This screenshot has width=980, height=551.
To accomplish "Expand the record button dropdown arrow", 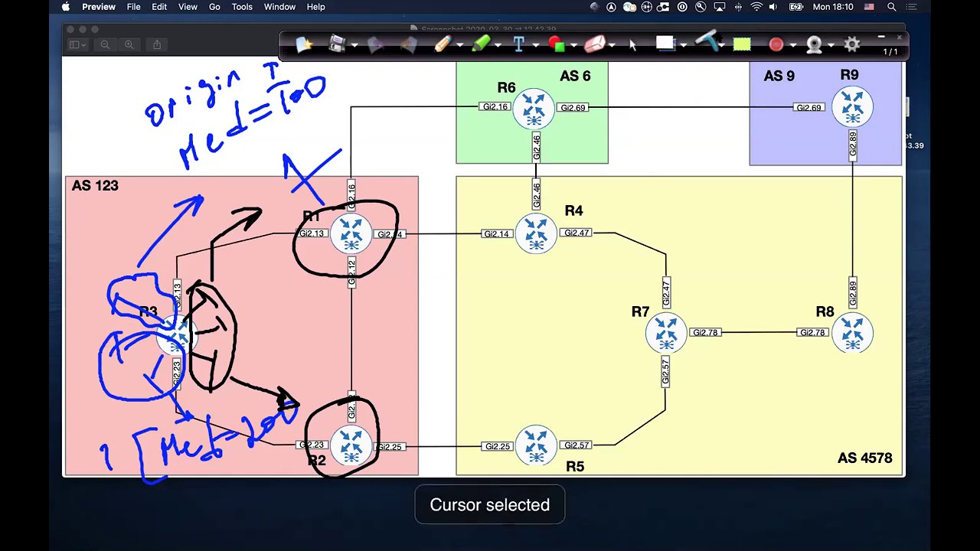I will tap(792, 46).
